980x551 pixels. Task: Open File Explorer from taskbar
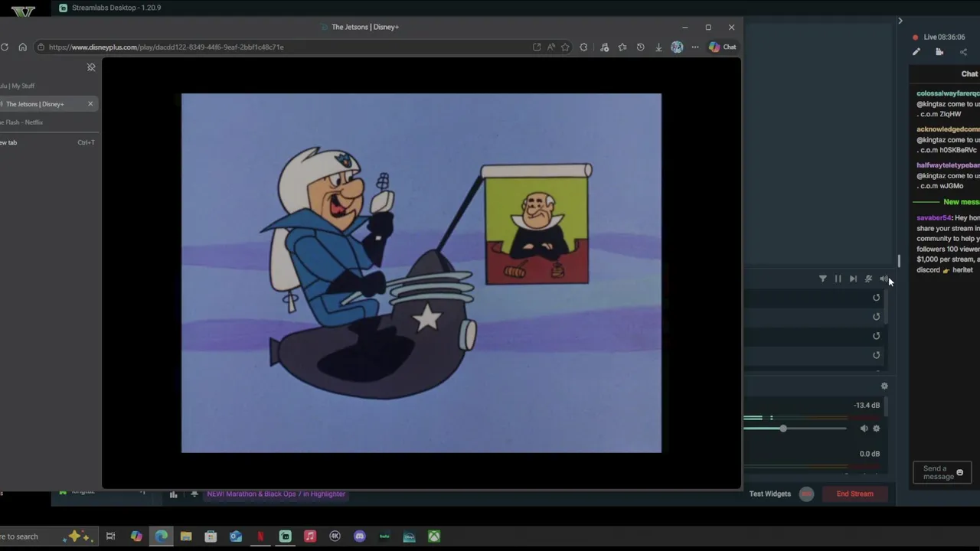pos(186,536)
